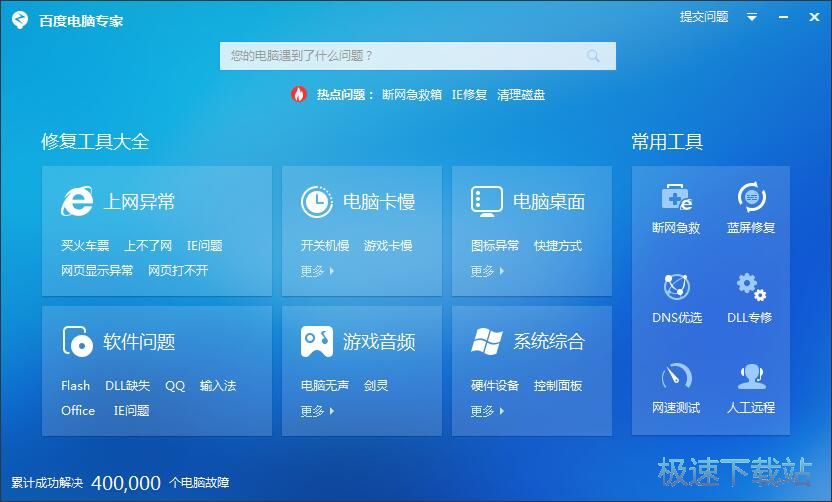Viewport: 832px width, 502px height.
Task: Expand 更多 in the 电脑卡慢 card
Action: point(317,271)
